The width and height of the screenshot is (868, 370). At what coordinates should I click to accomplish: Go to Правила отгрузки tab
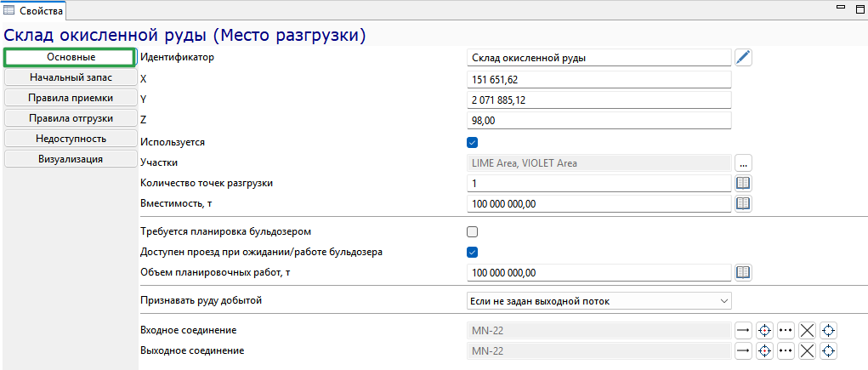click(71, 118)
